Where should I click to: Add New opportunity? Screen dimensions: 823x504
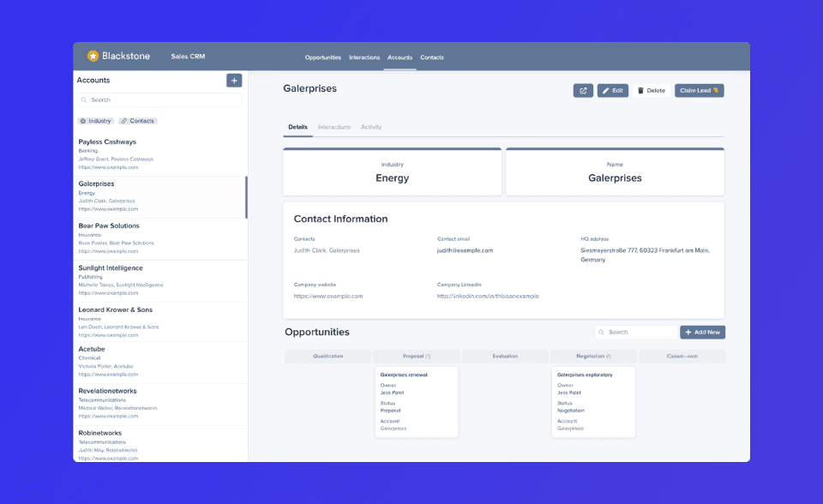702,332
